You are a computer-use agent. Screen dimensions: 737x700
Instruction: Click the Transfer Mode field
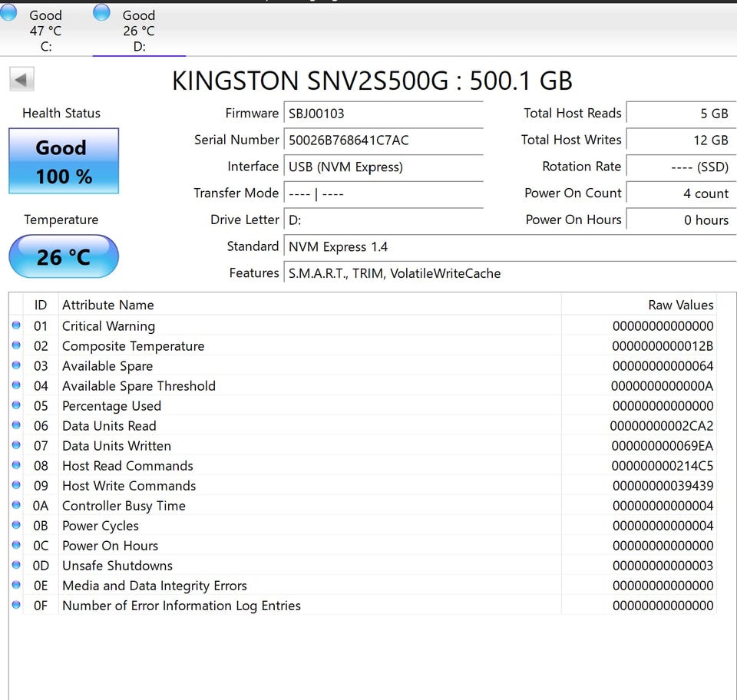(384, 193)
